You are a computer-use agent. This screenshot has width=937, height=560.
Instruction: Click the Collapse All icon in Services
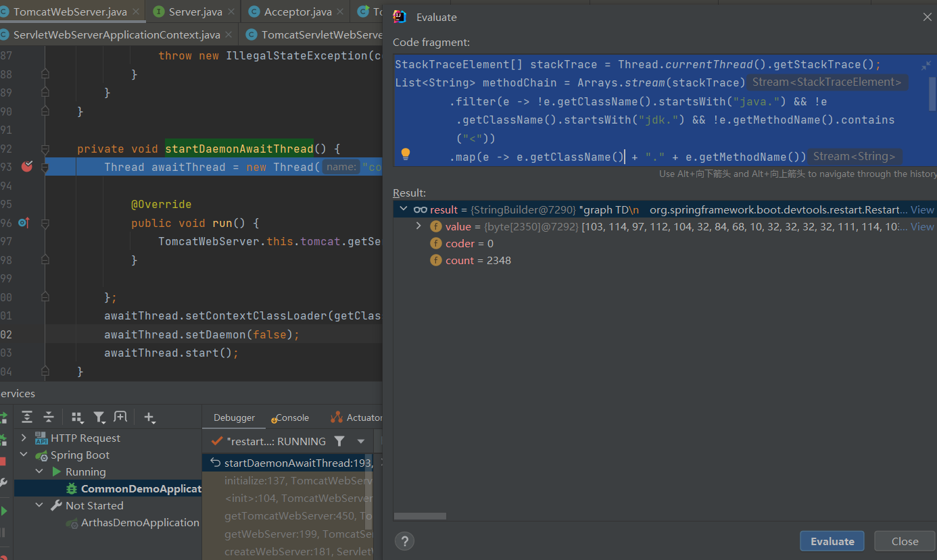[x=49, y=417]
